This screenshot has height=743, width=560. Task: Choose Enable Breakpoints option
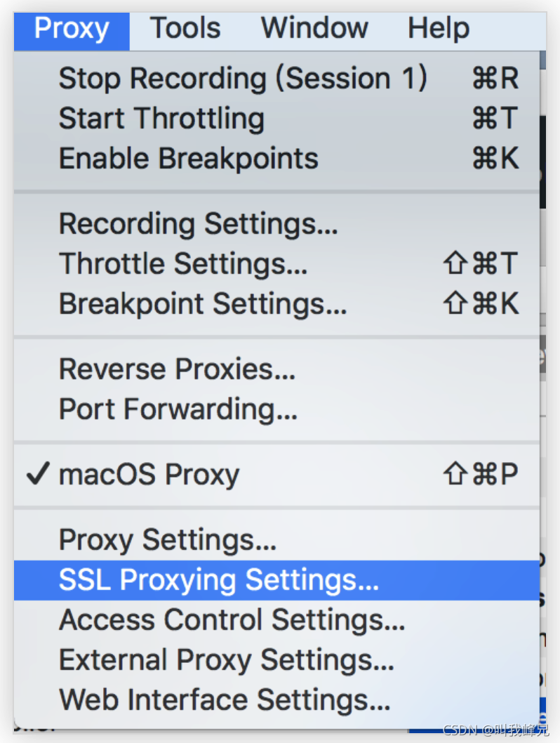click(x=188, y=159)
